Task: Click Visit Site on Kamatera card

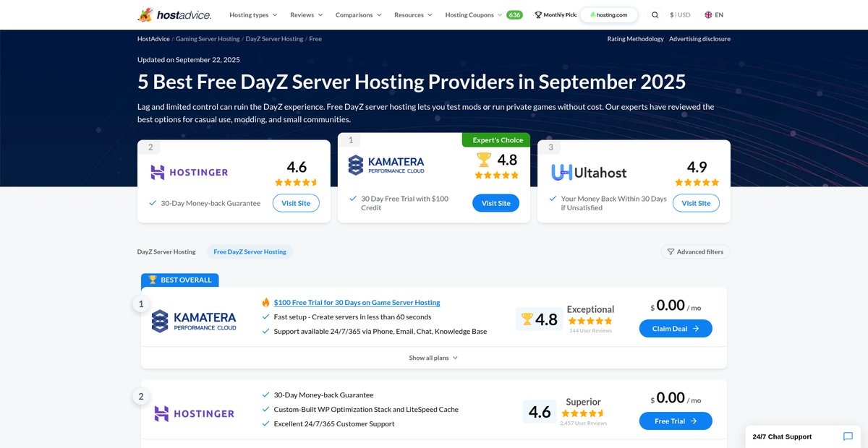Action: click(496, 203)
